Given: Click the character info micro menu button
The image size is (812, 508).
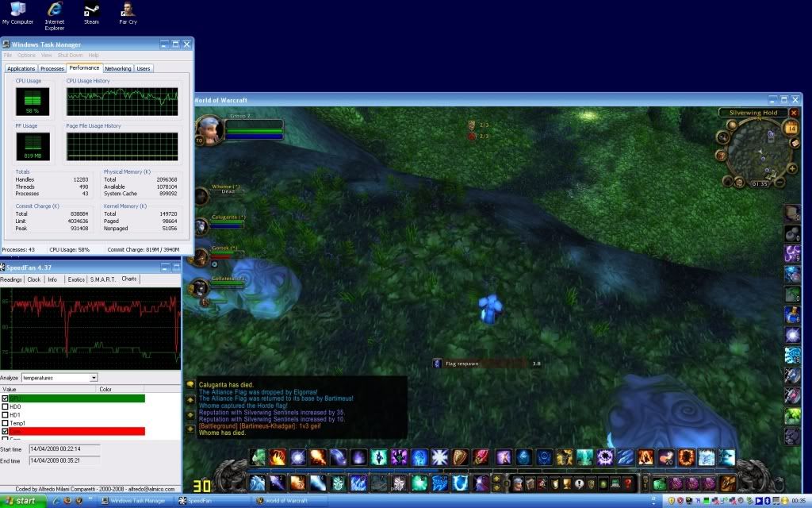Looking at the screenshot, I should point(518,483).
